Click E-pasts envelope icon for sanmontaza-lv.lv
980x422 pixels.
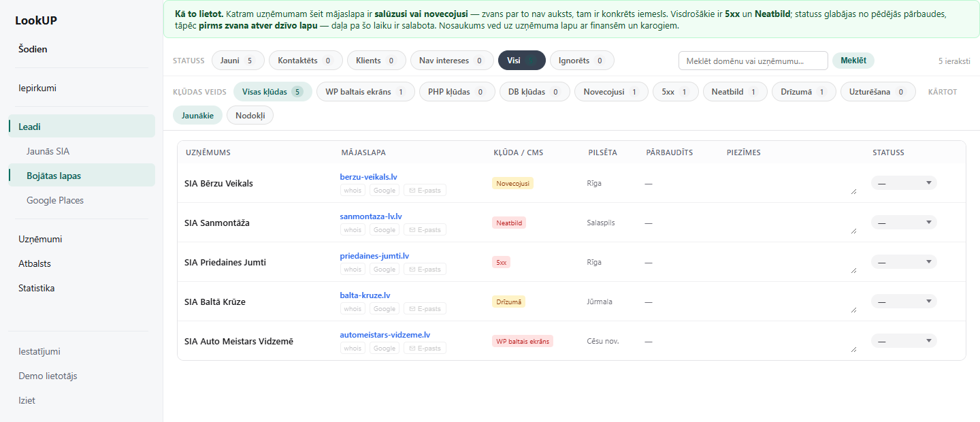pos(412,230)
